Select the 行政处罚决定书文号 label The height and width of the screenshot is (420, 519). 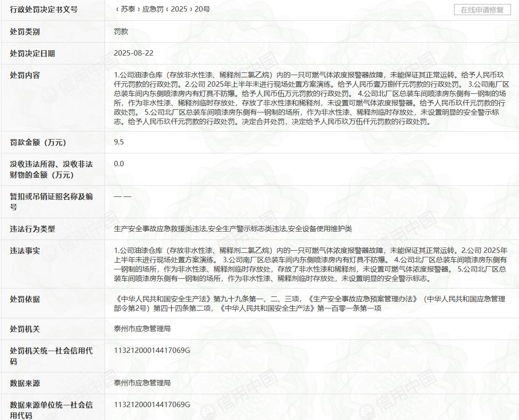pyautogui.click(x=44, y=10)
